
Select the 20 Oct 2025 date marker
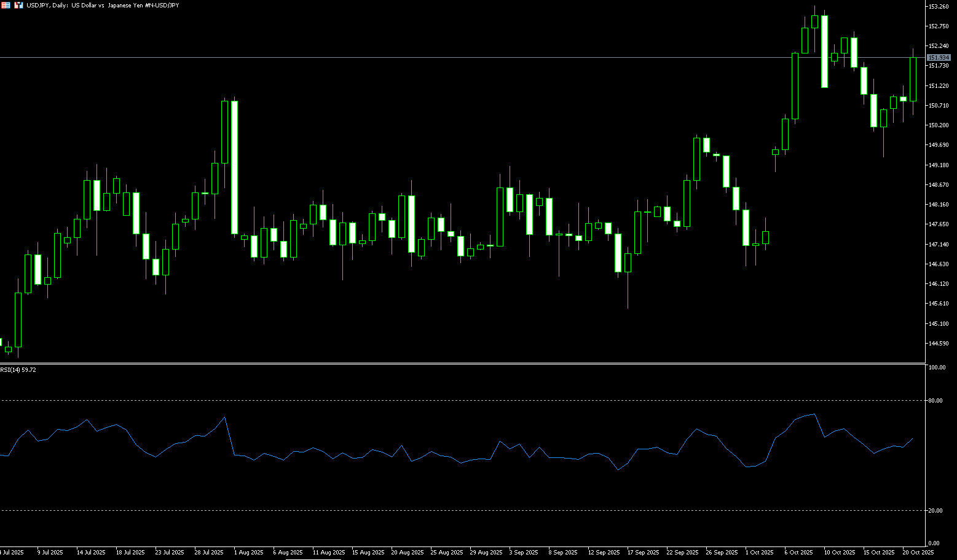pos(918,553)
